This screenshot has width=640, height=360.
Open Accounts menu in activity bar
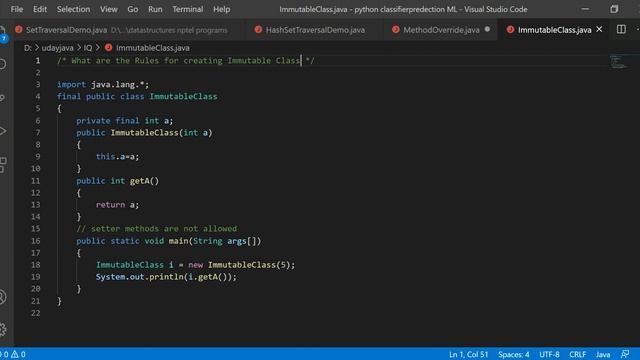tap(3, 297)
